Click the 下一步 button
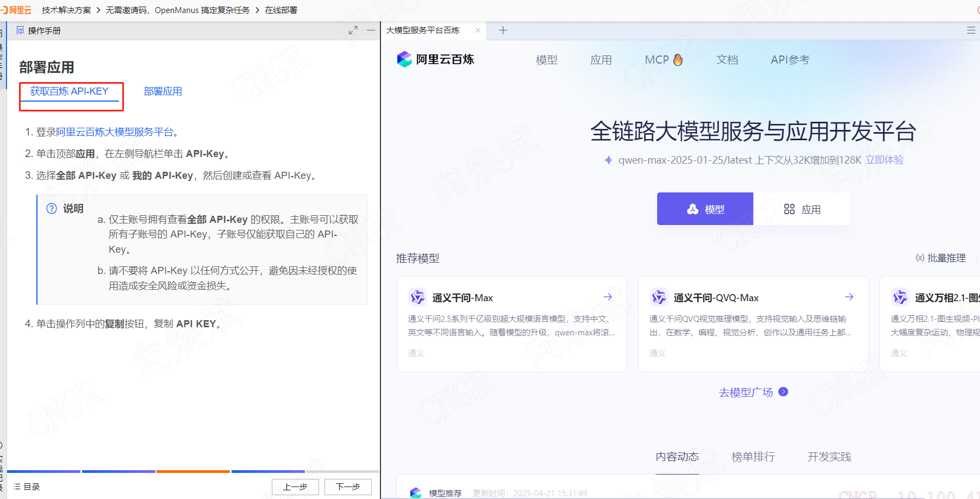The width and height of the screenshot is (980, 499). coord(348,486)
